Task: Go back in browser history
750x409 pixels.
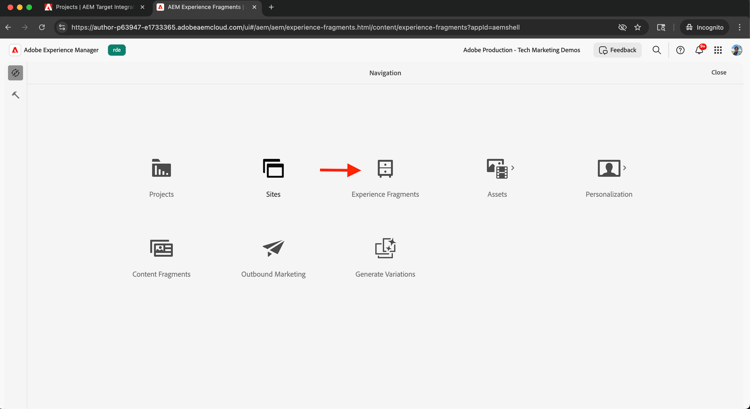Action: [8, 27]
